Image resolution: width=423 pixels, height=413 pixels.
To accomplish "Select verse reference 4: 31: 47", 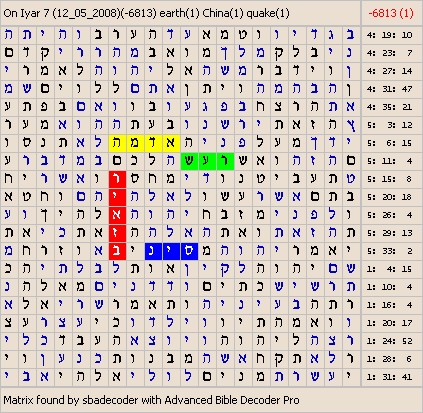I will click(389, 89).
